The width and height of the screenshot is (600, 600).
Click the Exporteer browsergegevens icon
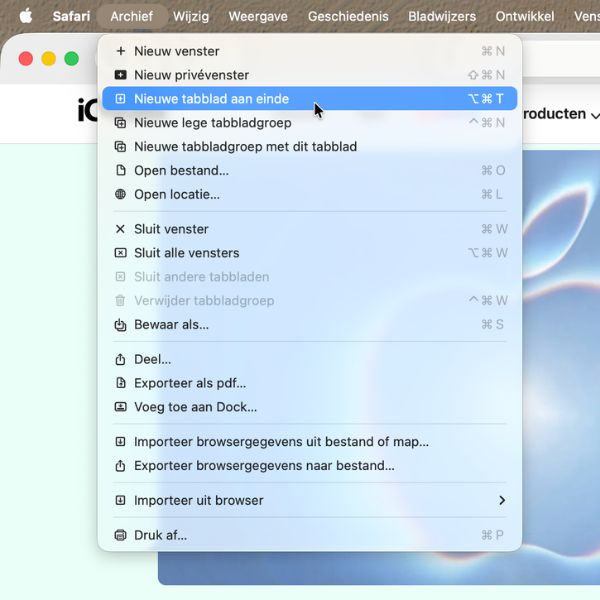121,465
